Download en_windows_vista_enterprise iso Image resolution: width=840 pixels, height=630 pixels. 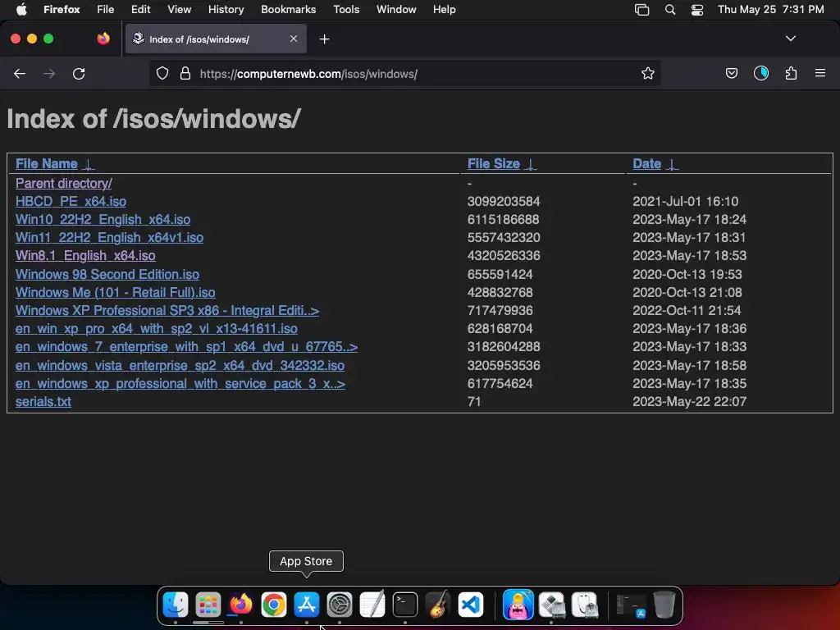click(180, 365)
